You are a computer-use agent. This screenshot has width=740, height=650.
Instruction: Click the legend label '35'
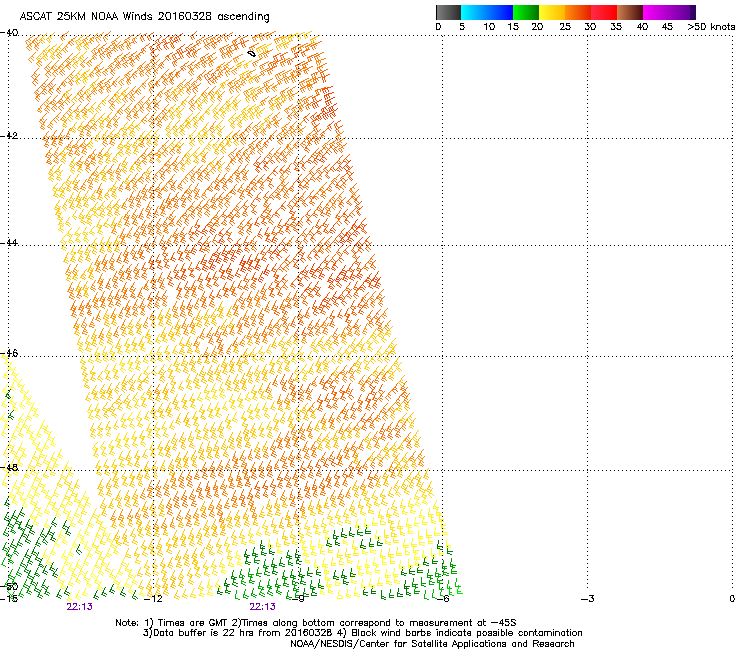pos(616,27)
